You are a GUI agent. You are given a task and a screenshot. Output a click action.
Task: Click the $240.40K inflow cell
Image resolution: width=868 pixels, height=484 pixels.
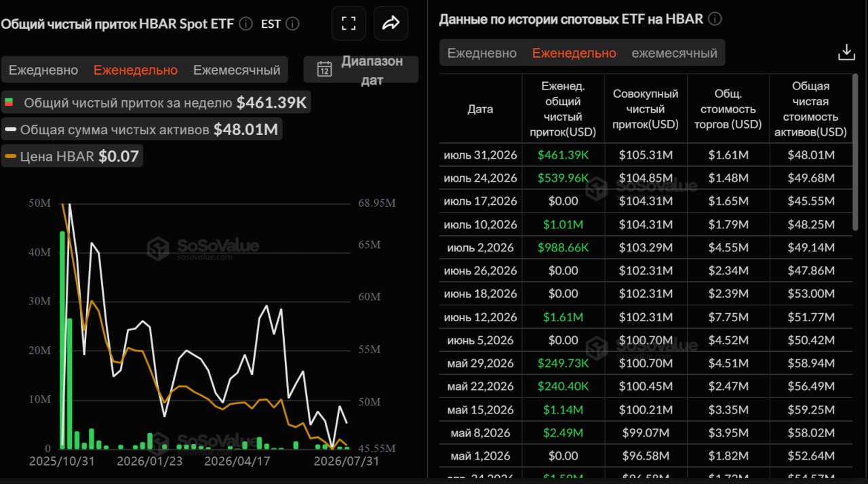(x=563, y=386)
